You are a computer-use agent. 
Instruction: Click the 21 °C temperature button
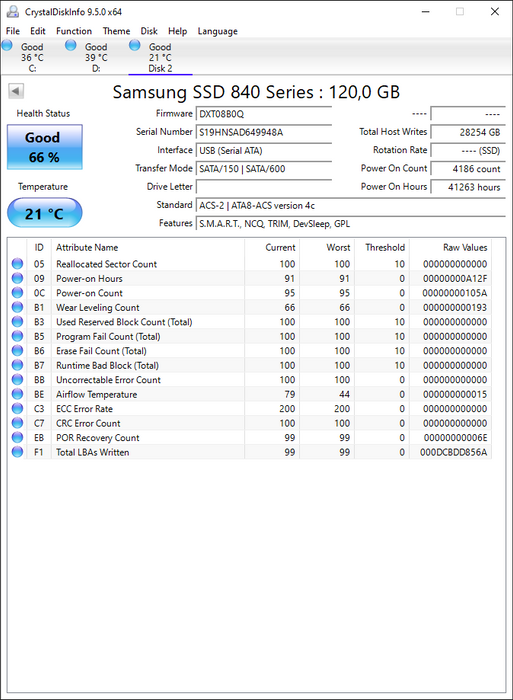[x=45, y=213]
